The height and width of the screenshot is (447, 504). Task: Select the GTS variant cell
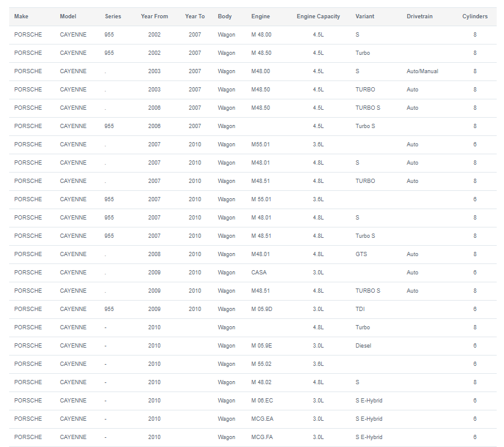(361, 254)
